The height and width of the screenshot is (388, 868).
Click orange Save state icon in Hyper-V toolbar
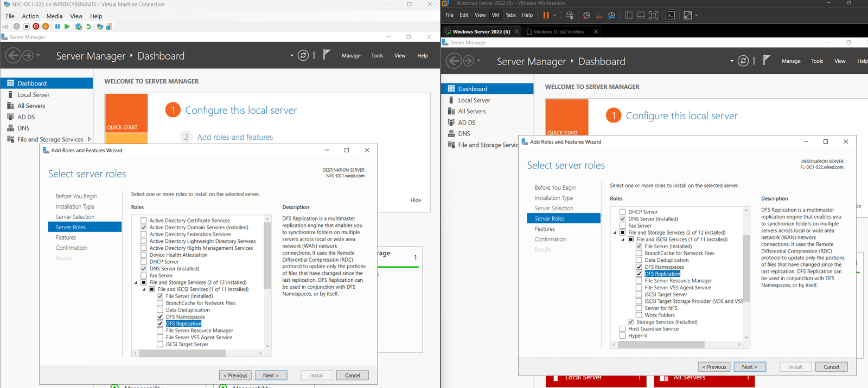pyautogui.click(x=46, y=26)
